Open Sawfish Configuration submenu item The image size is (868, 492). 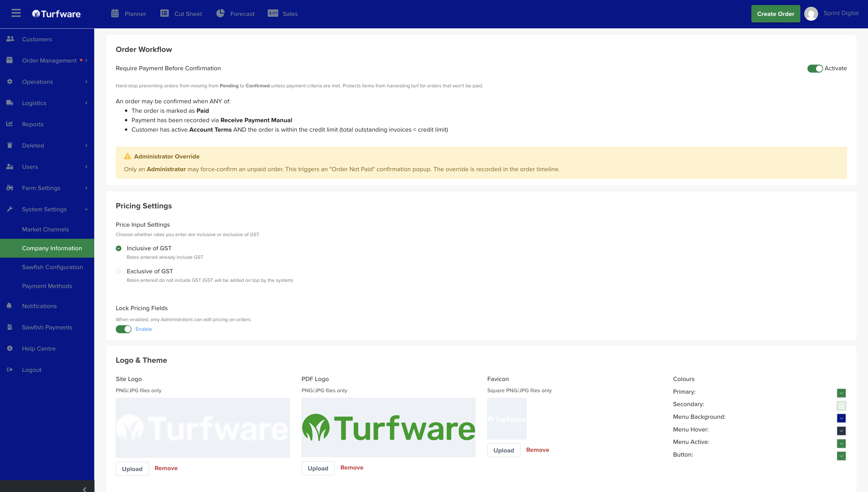point(52,267)
